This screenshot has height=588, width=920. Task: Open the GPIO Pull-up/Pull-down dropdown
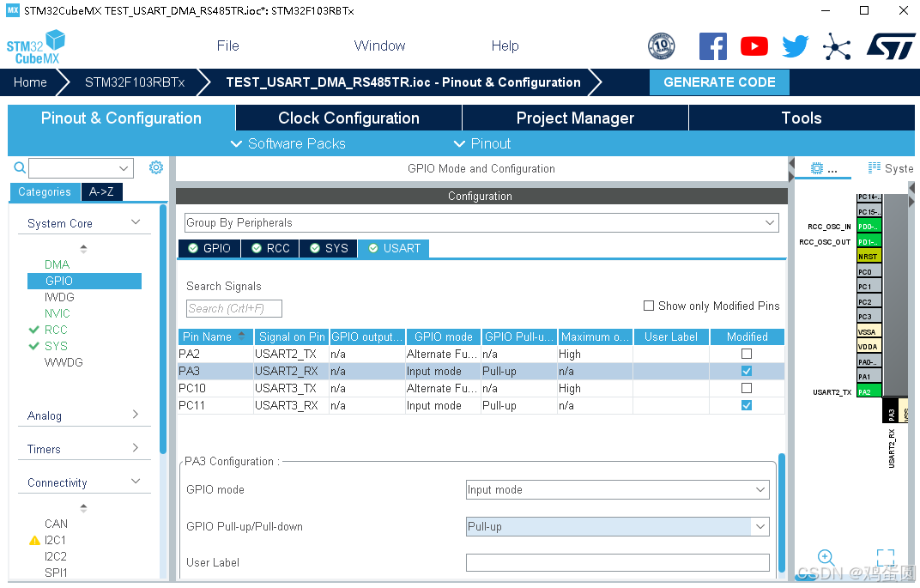[617, 526]
